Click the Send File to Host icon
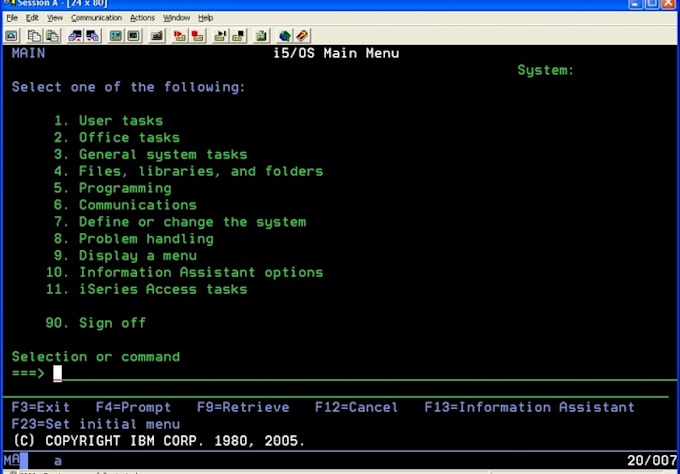680x474 pixels. tap(75, 36)
